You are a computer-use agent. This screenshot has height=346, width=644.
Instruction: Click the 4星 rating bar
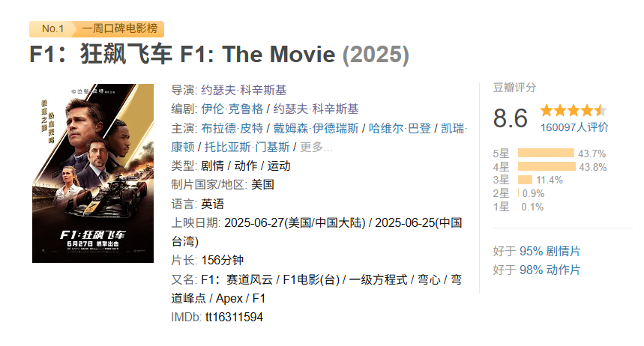point(547,166)
